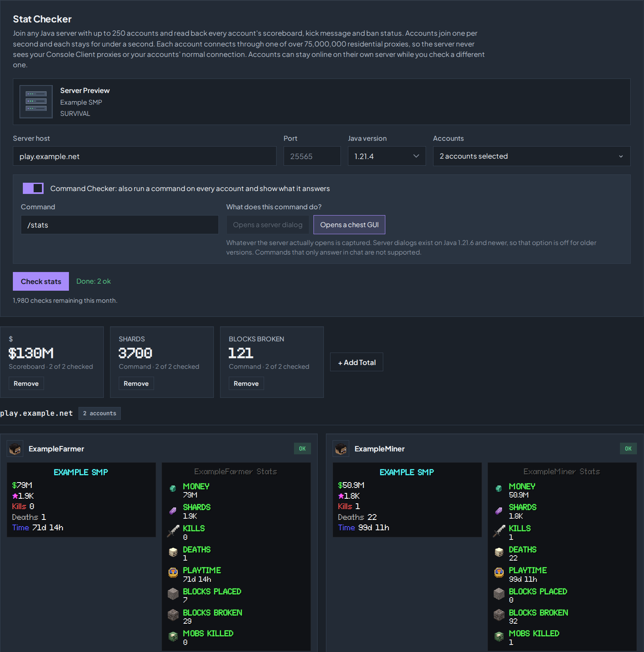Toggle the Command Checker switch

[x=33, y=188]
